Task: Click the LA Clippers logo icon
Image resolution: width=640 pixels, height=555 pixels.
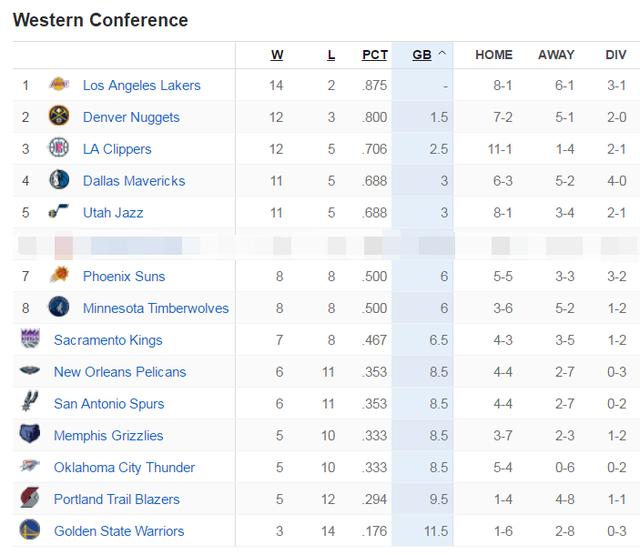Action: coord(59,148)
